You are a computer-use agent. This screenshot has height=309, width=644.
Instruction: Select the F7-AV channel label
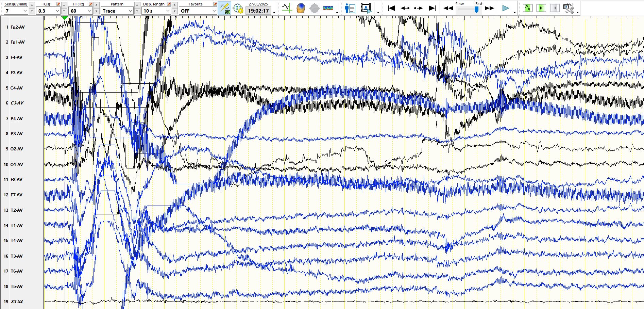click(x=16, y=195)
